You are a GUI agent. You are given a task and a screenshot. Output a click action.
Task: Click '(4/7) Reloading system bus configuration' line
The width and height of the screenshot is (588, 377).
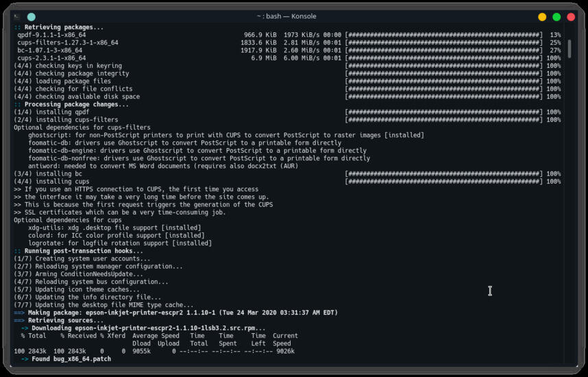coord(91,282)
